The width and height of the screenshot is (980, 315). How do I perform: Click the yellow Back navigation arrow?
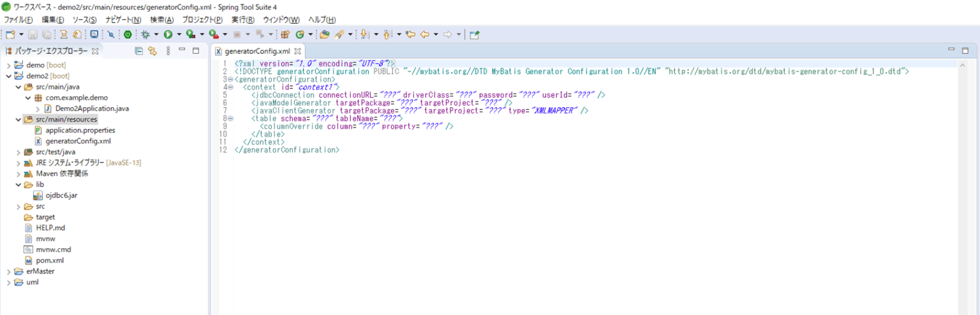[x=425, y=34]
